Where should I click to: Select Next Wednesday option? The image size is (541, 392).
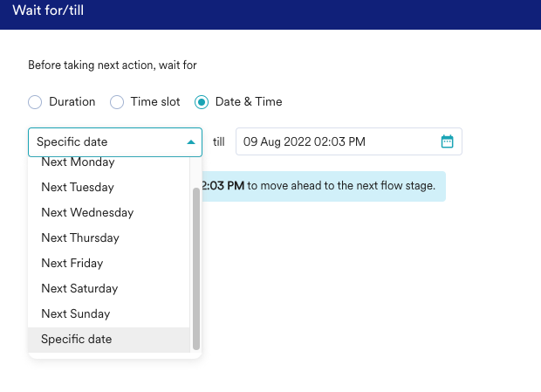pyautogui.click(x=87, y=212)
